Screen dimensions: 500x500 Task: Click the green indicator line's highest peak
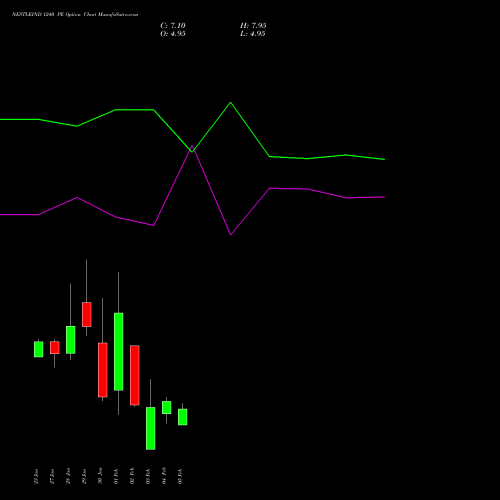pyautogui.click(x=230, y=103)
